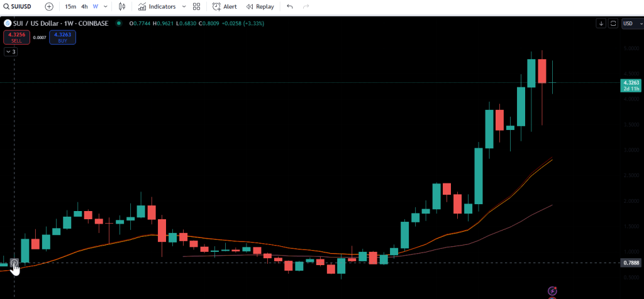Click the L0.6830 low value in the legend
This screenshot has height=299, width=644.
pos(186,23)
